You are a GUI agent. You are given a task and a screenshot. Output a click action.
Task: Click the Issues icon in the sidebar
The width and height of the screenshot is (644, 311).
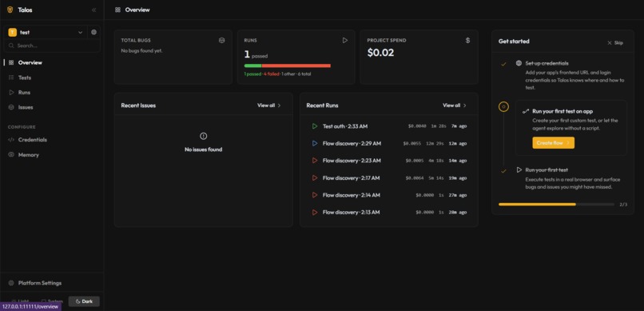(11, 107)
